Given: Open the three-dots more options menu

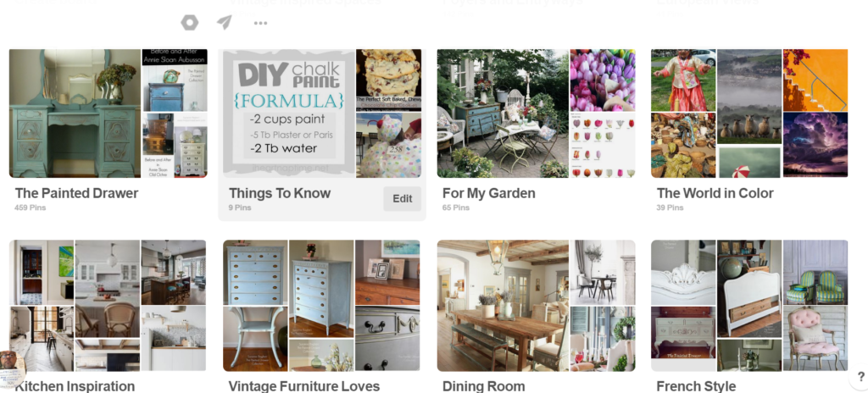Looking at the screenshot, I should tap(260, 23).
